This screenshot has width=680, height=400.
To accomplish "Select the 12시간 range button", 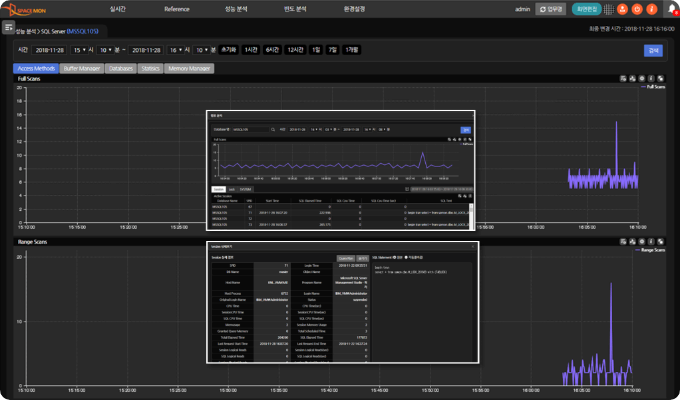I will tap(295, 50).
